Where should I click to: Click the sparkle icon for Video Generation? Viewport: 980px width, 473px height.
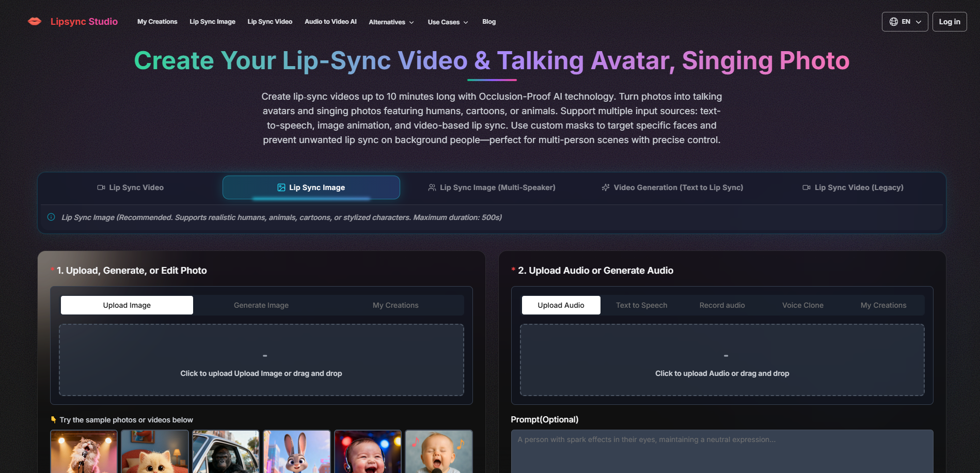coord(605,187)
